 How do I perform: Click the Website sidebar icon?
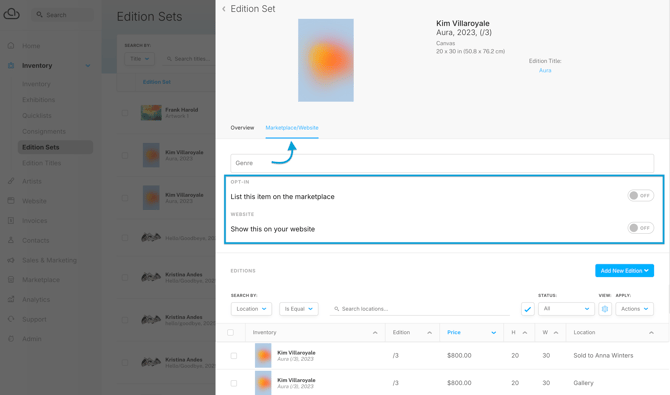pyautogui.click(x=11, y=201)
